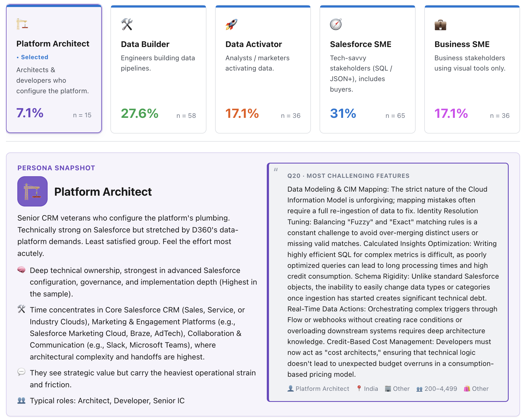Click the compass icon for Salesforce SME
Viewport: 526px width, 420px height.
(336, 24)
